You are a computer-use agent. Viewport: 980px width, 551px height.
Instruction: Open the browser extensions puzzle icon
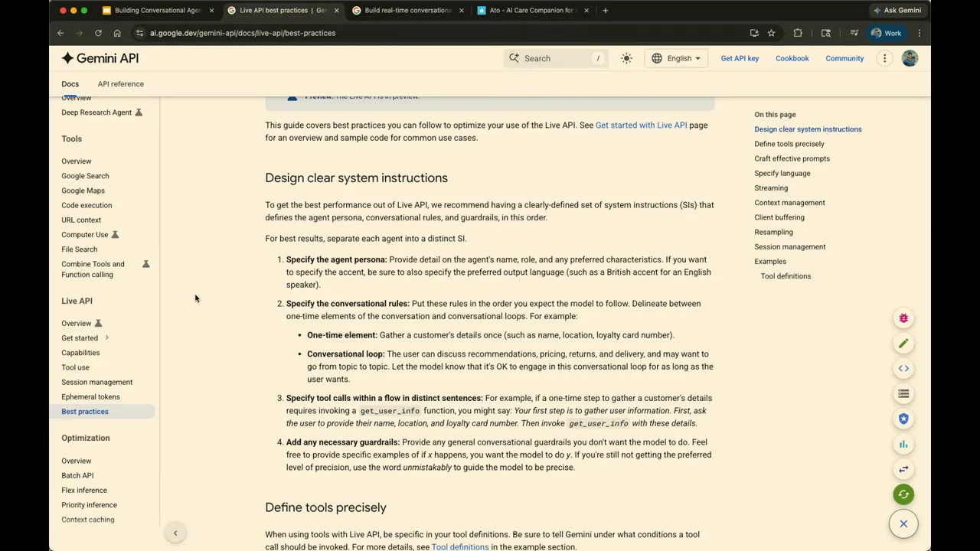pos(798,33)
